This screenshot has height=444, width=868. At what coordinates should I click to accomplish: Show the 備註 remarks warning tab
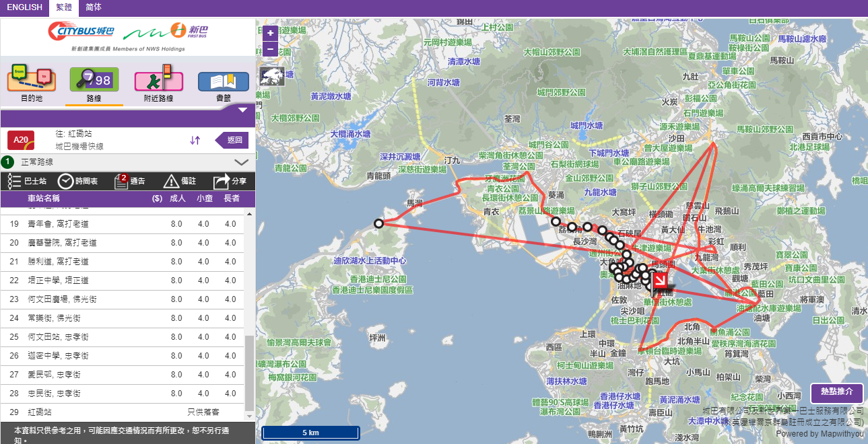point(180,181)
